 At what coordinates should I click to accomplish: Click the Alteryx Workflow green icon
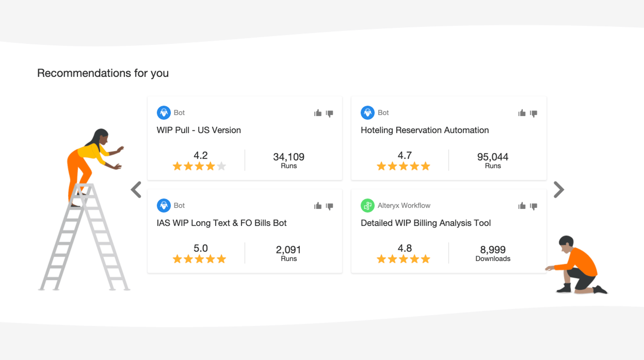[x=368, y=205]
